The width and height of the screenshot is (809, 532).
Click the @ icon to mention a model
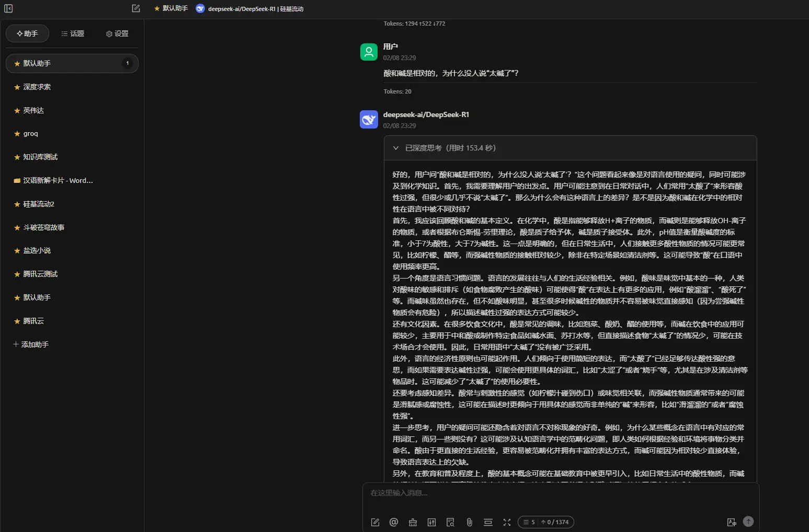pyautogui.click(x=394, y=522)
